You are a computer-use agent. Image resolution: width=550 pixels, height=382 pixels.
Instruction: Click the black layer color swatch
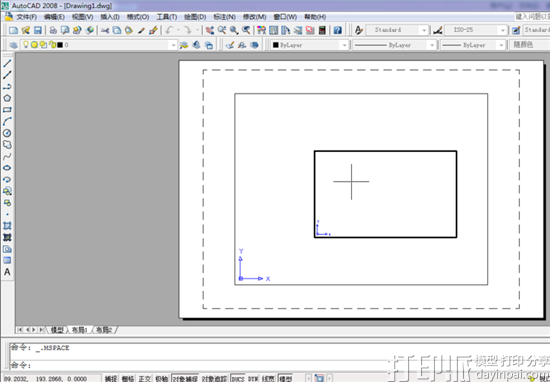[60, 45]
